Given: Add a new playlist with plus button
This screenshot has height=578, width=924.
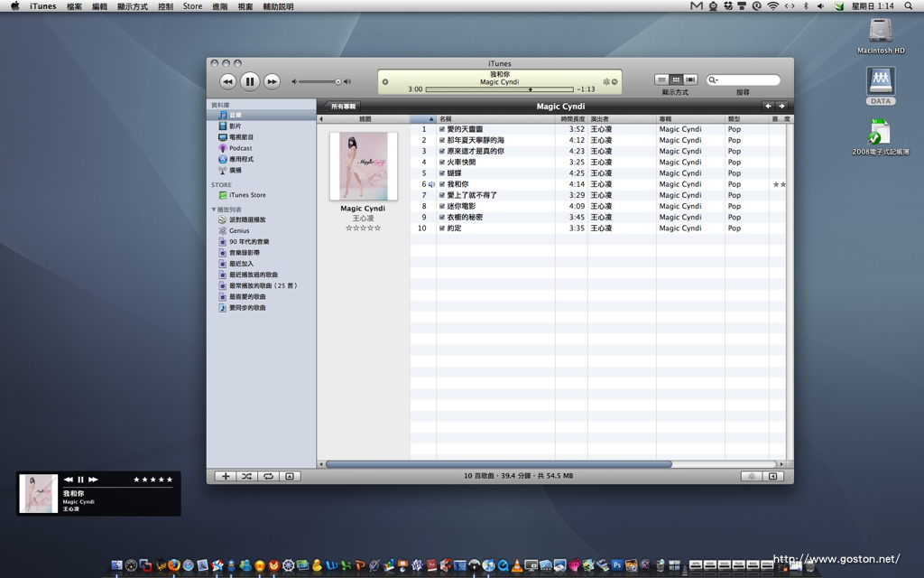Looking at the screenshot, I should [x=225, y=476].
